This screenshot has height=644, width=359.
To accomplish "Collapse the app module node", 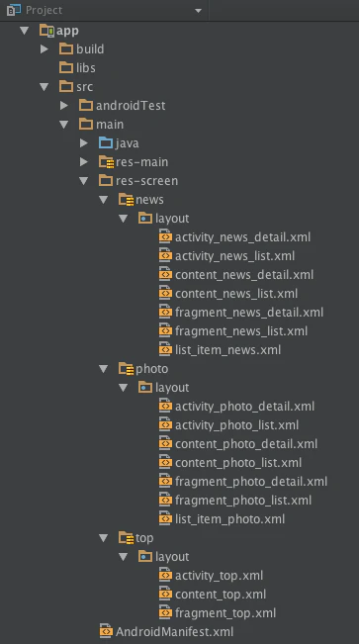I will click(x=25, y=31).
